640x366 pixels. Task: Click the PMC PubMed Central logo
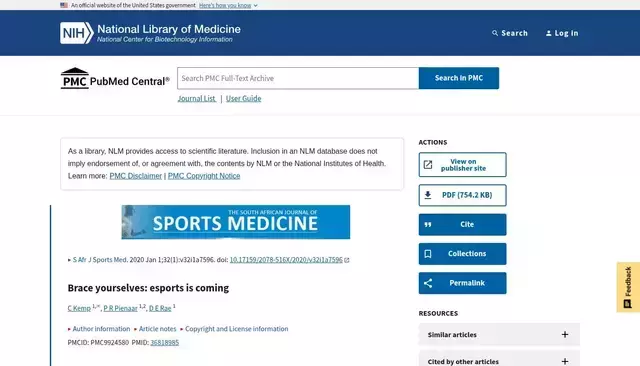coord(115,78)
